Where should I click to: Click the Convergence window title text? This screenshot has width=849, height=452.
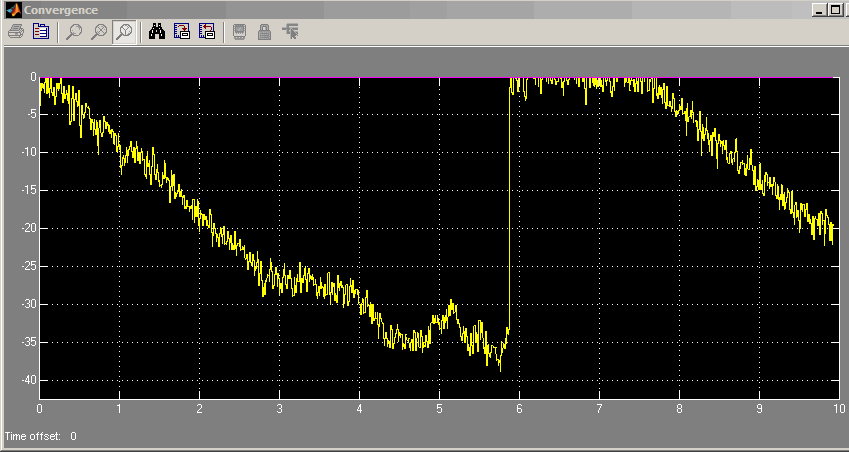(61, 10)
